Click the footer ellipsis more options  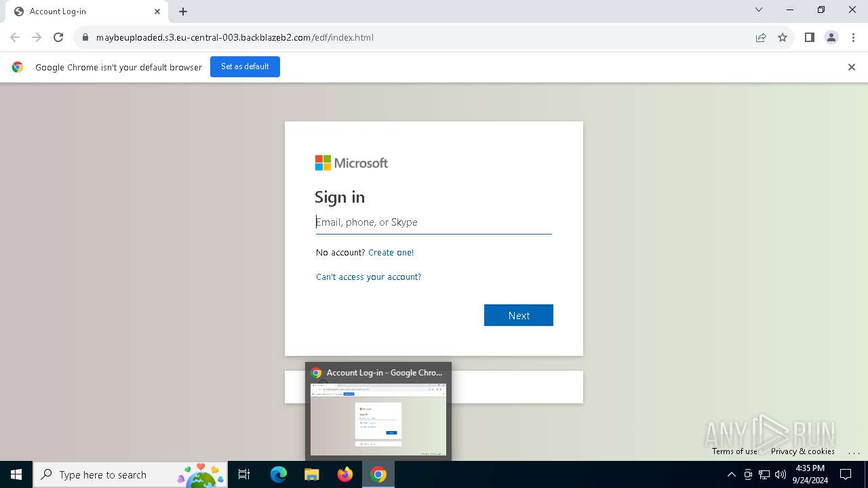tap(854, 451)
